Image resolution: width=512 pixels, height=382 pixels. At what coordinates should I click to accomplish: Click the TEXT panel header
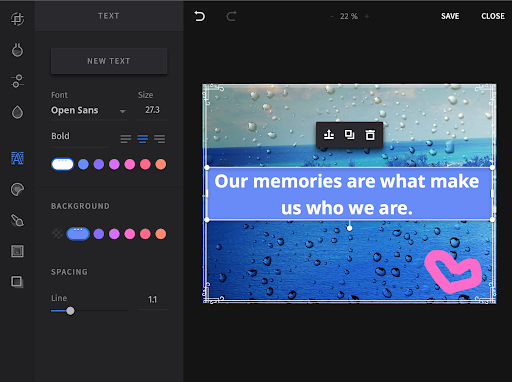pyautogui.click(x=109, y=16)
